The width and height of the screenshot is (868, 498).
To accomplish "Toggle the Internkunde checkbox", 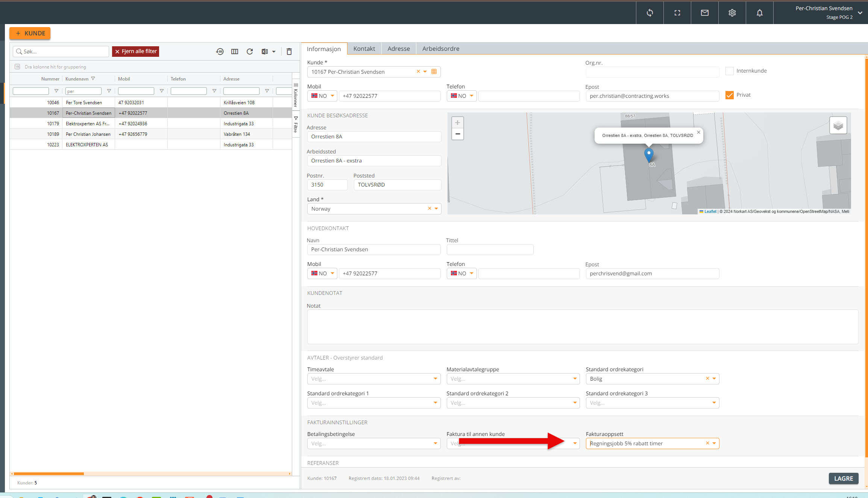I will click(730, 71).
